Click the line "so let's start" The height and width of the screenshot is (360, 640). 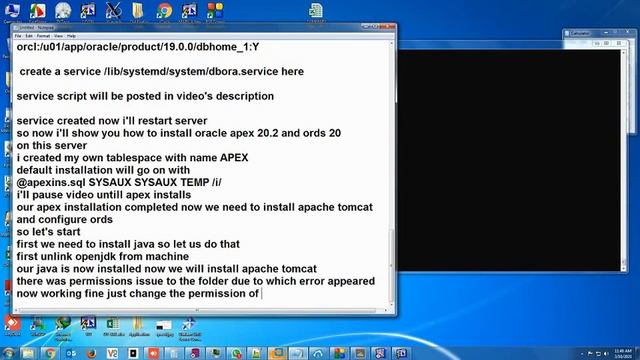pos(48,232)
